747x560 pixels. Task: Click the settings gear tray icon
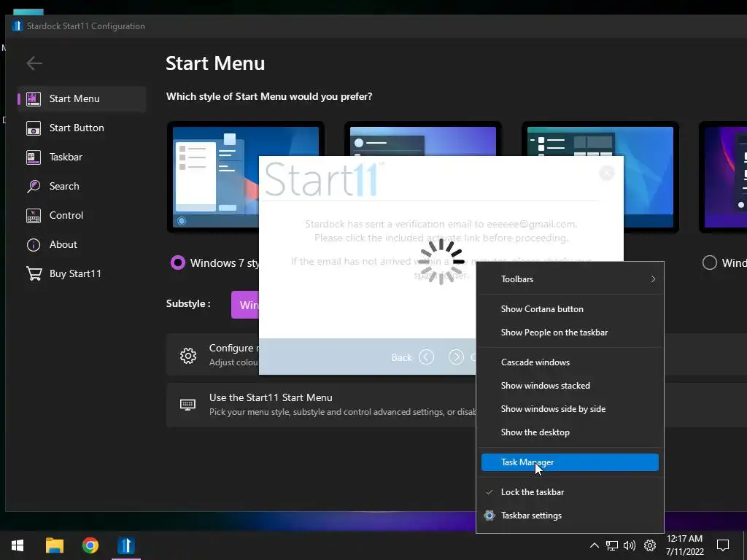pos(650,545)
